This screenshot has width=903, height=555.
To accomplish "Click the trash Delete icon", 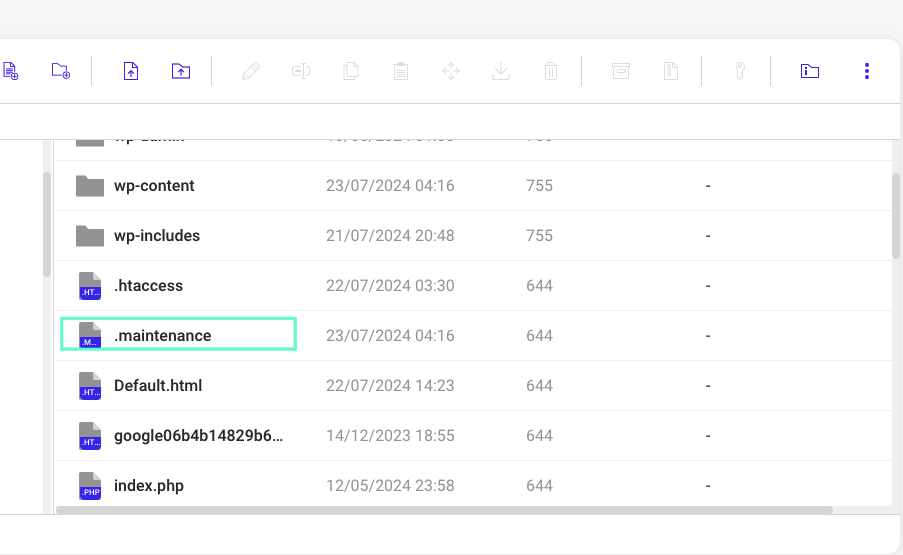I will coord(550,71).
